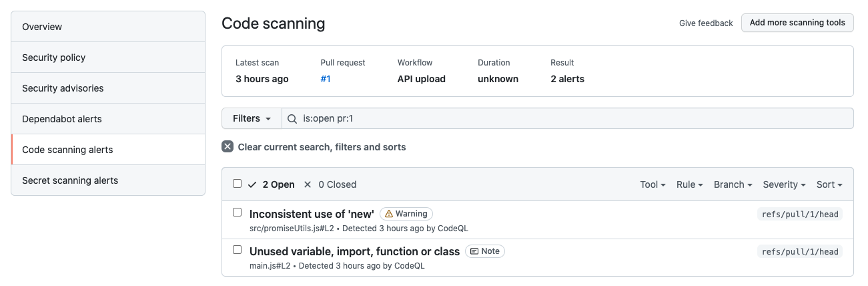
Task: Click the Add more scanning tools button
Action: coord(797,22)
